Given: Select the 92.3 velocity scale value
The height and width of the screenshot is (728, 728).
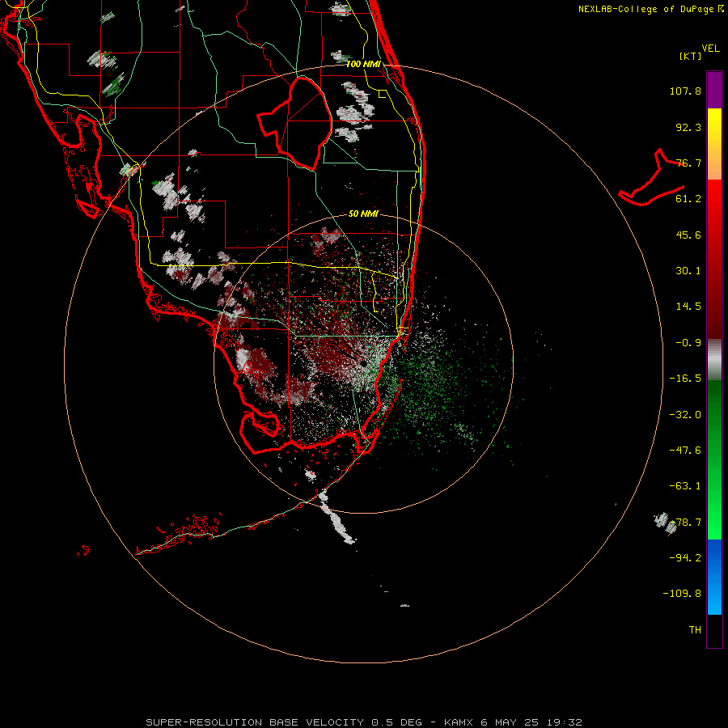Looking at the screenshot, I should (x=688, y=127).
